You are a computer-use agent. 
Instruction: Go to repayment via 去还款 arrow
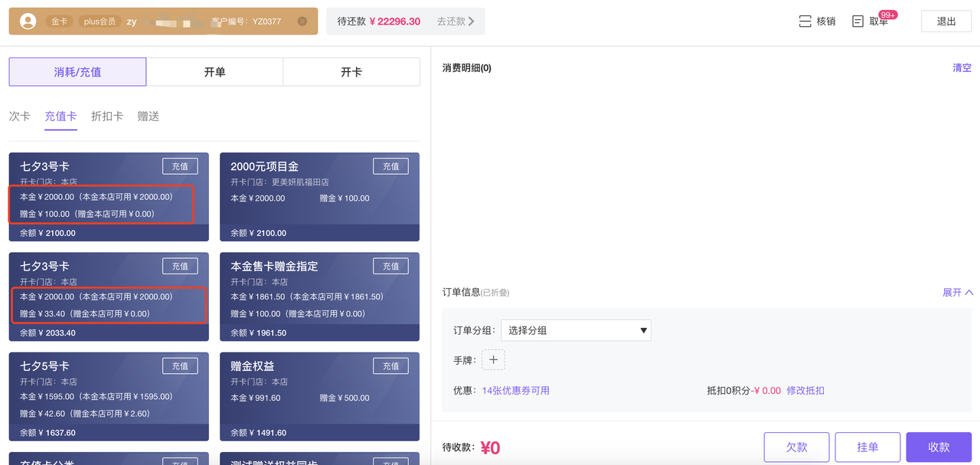coord(456,21)
